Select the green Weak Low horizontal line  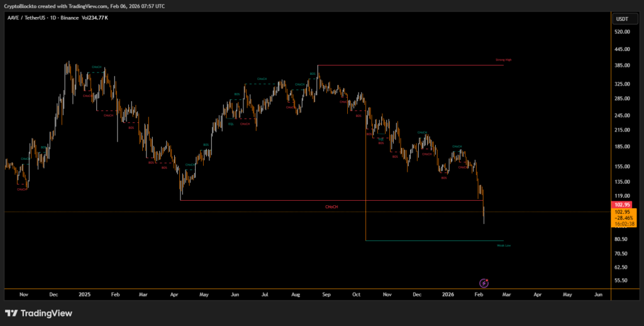[x=434, y=240]
